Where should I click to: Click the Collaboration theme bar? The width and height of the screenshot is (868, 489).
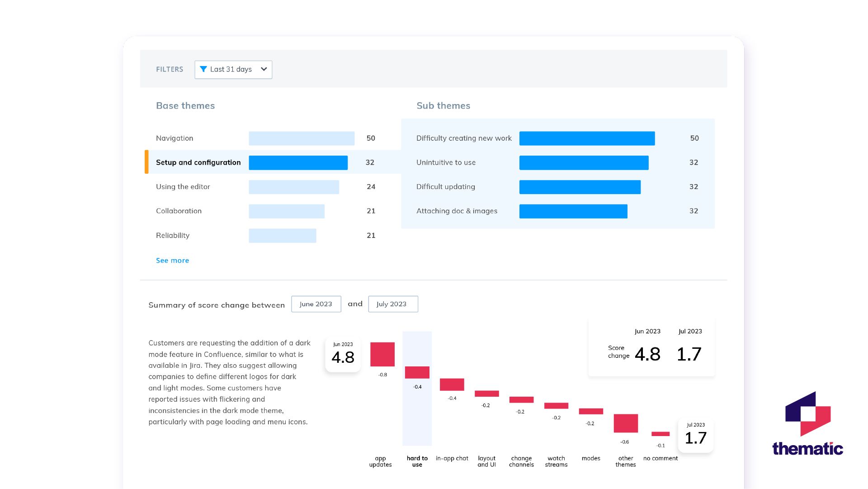pyautogui.click(x=286, y=211)
